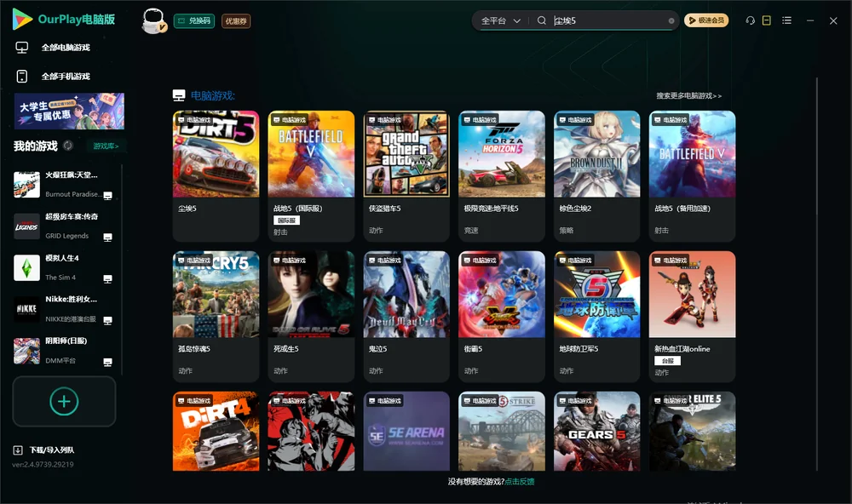Refresh the 我的游戏 list
Screen dimensions: 852x504
pos(68,146)
